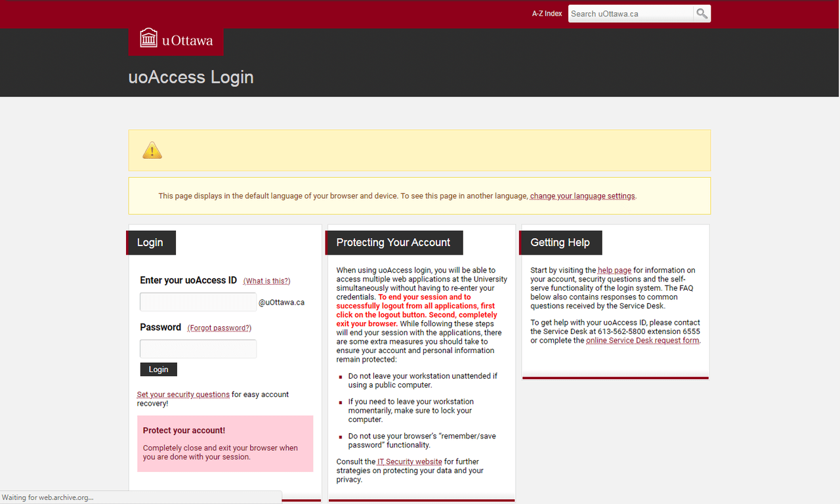Open the A-Z Index

tap(547, 13)
